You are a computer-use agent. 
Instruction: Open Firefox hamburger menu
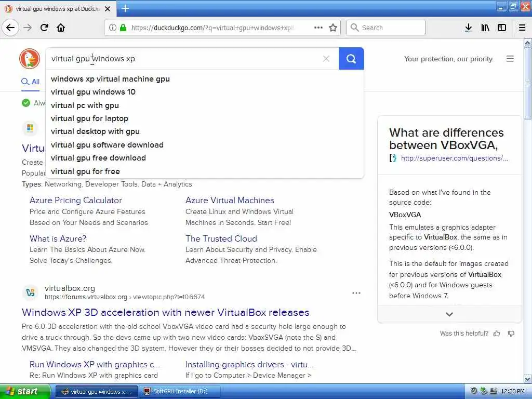tap(522, 28)
